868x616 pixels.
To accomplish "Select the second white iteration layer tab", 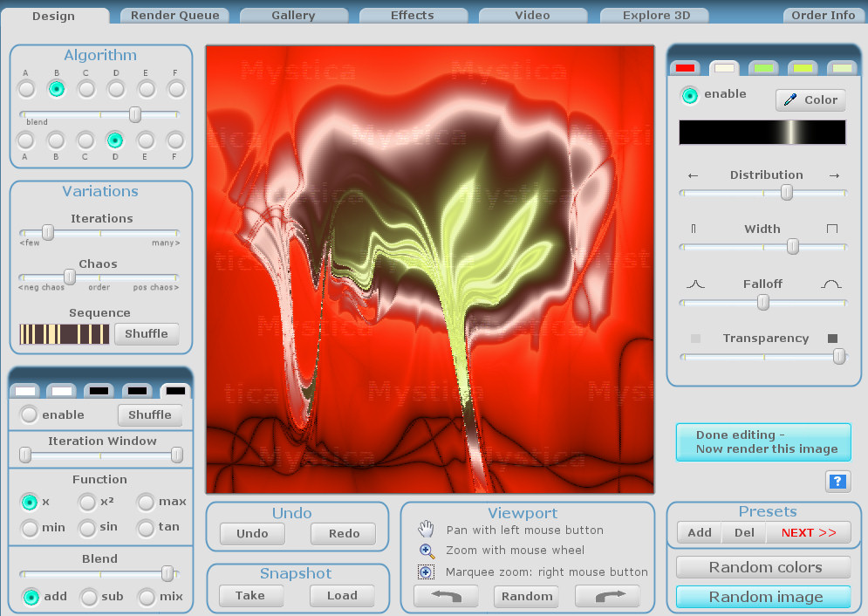I will pos(61,391).
